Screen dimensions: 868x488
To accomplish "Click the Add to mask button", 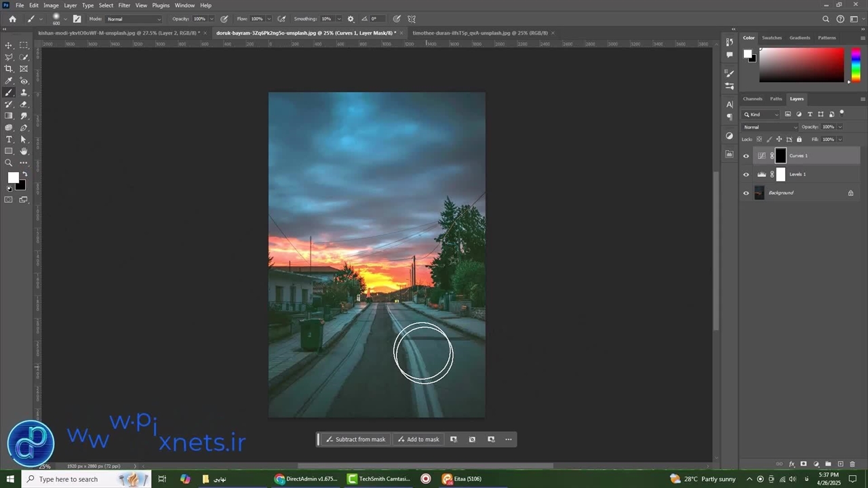I will pyautogui.click(x=418, y=439).
